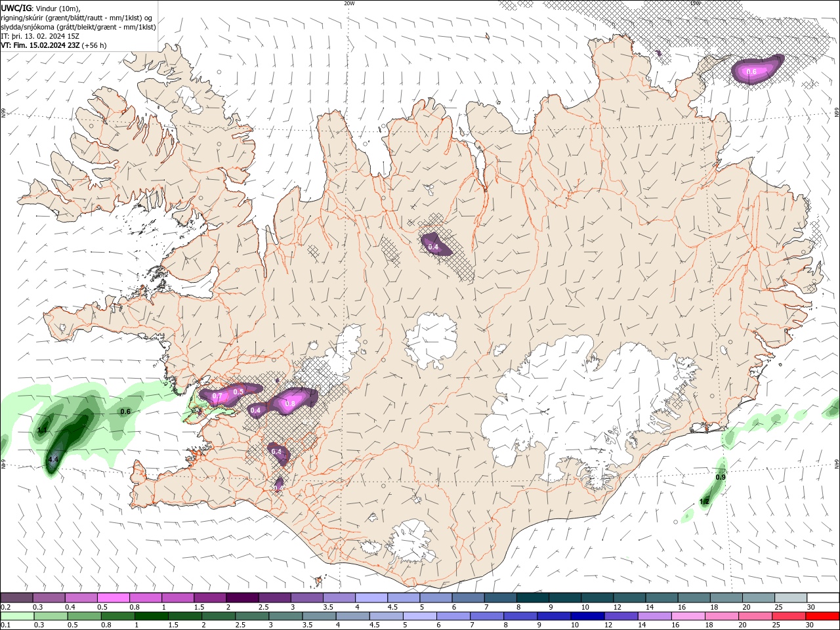The width and height of the screenshot is (840, 630).
Task: Click the UWC/IG Vindur (10m) title line
Action: [40, 8]
